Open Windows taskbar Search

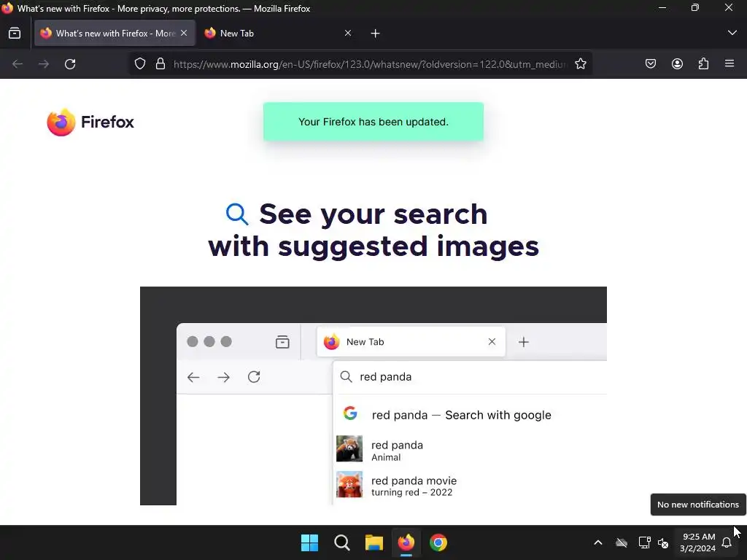(341, 542)
